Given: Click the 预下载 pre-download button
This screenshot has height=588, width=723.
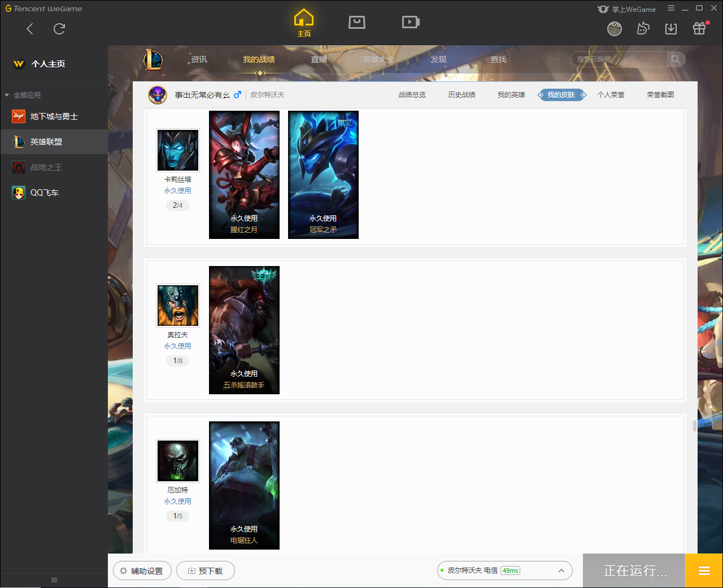Looking at the screenshot, I should pyautogui.click(x=205, y=570).
